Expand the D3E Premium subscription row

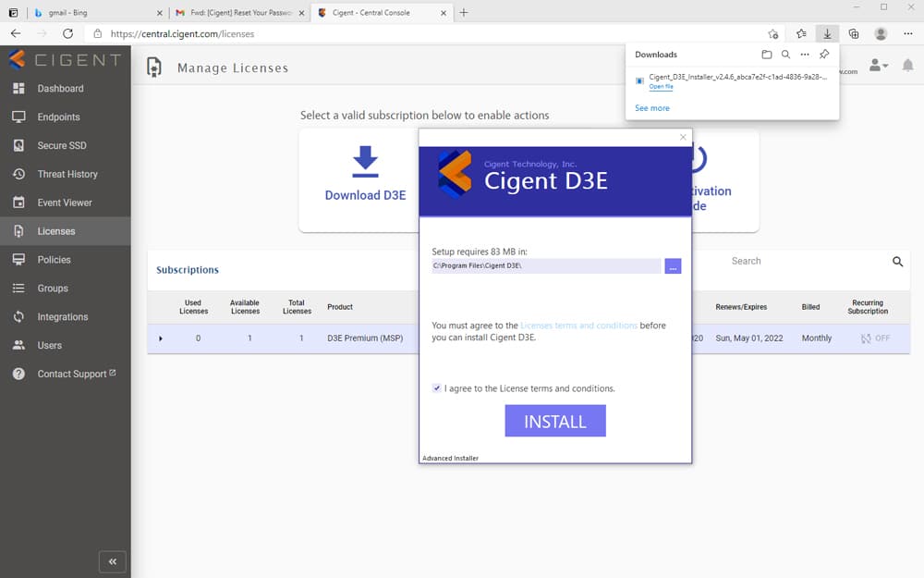coord(160,338)
